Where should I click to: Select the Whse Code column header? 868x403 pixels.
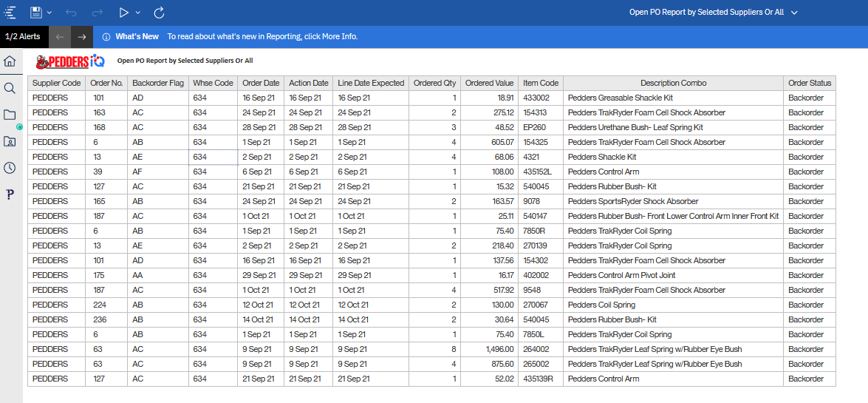click(213, 83)
